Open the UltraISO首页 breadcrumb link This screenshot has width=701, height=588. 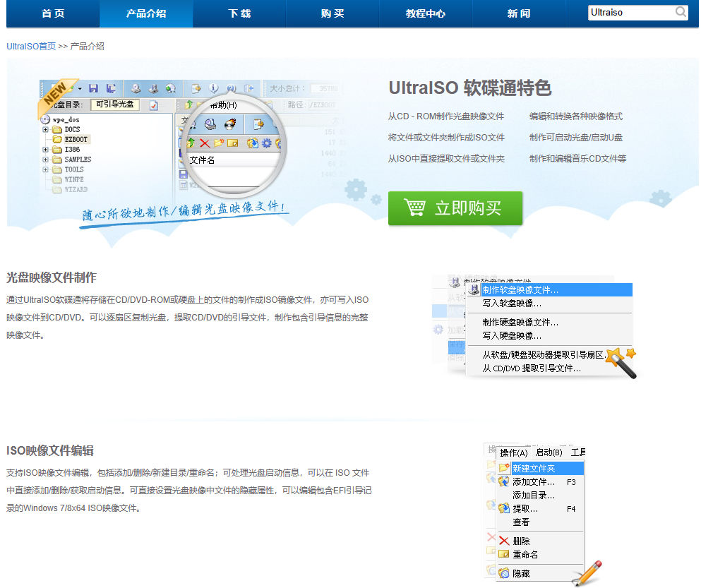pos(30,48)
